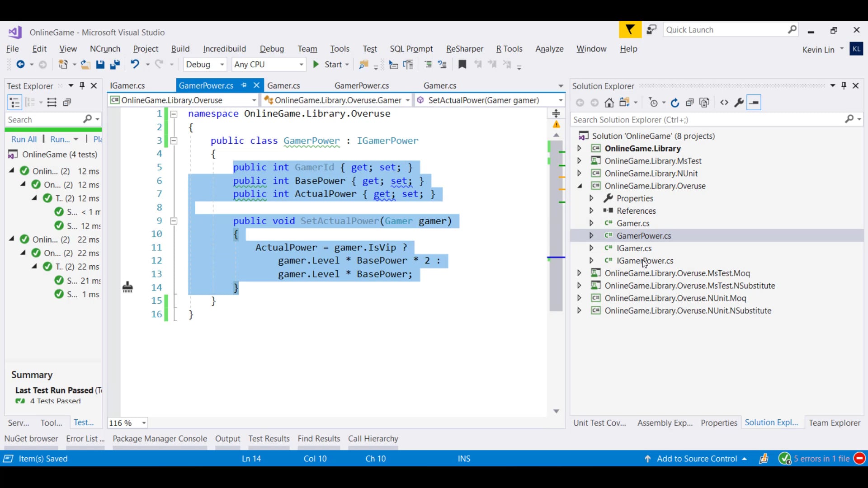This screenshot has width=868, height=488.
Task: Expand the OnlineGame.Library project node
Action: point(579,148)
